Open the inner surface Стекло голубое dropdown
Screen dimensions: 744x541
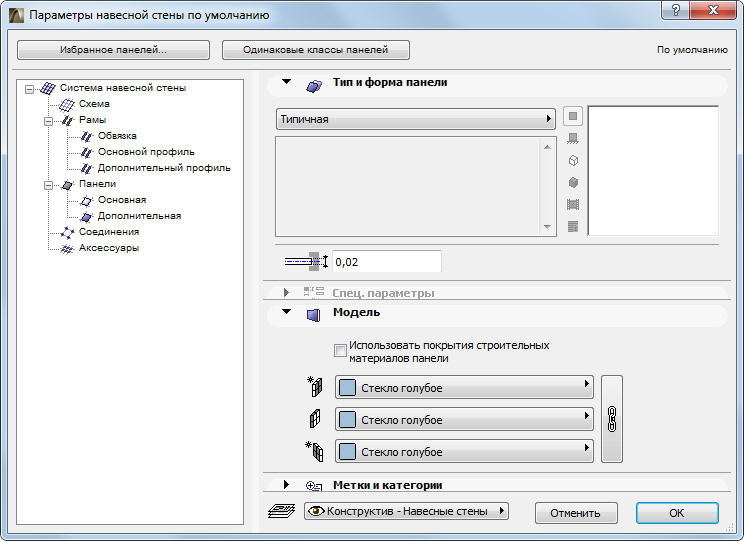[464, 451]
